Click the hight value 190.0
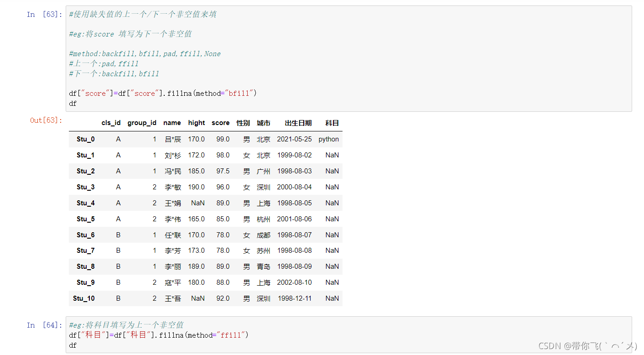The height and width of the screenshot is (355, 644). [x=197, y=187]
